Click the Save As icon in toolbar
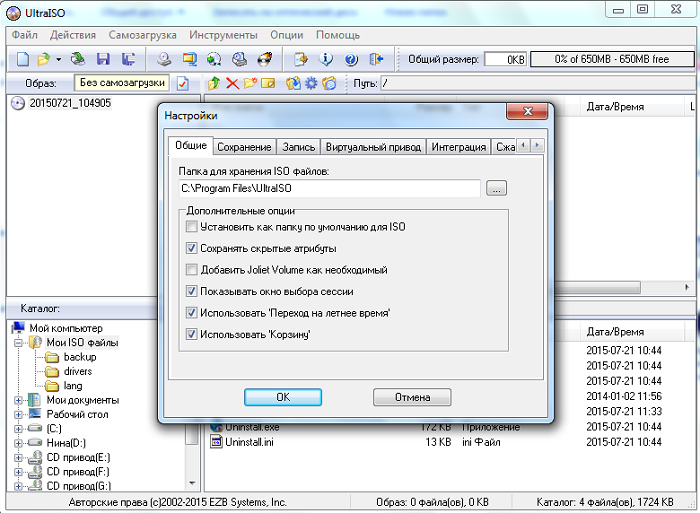 [129, 59]
